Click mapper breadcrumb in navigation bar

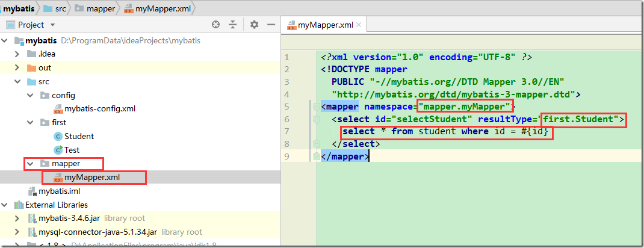(x=96, y=8)
